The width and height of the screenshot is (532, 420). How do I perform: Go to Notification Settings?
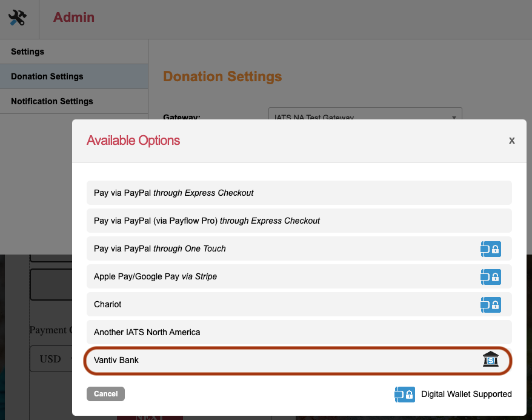[52, 101]
